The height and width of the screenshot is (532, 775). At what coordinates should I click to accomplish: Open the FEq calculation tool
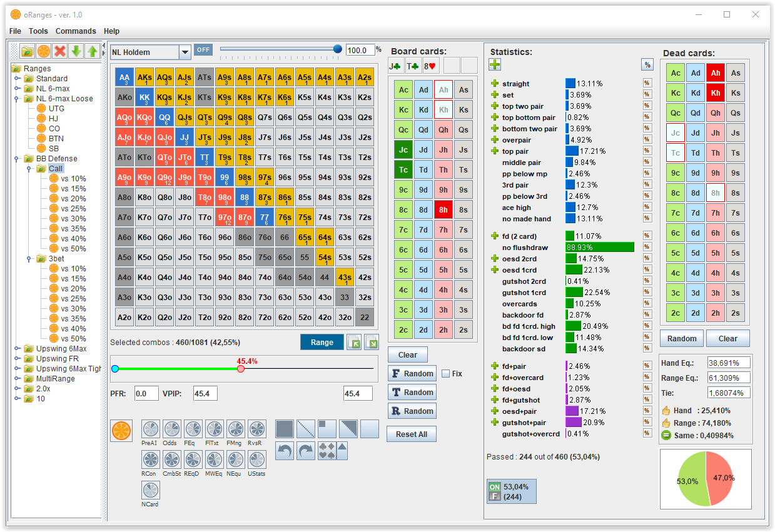pos(193,429)
